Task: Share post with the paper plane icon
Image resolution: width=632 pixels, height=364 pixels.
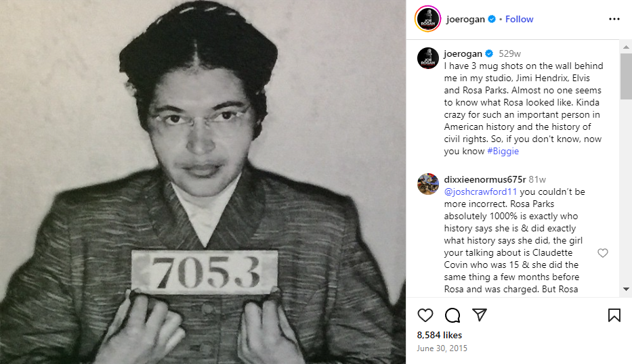Action: pyautogui.click(x=480, y=315)
